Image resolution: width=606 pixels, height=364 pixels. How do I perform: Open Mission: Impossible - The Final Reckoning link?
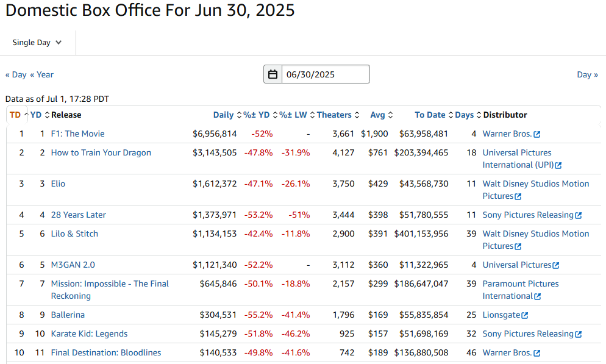click(110, 290)
